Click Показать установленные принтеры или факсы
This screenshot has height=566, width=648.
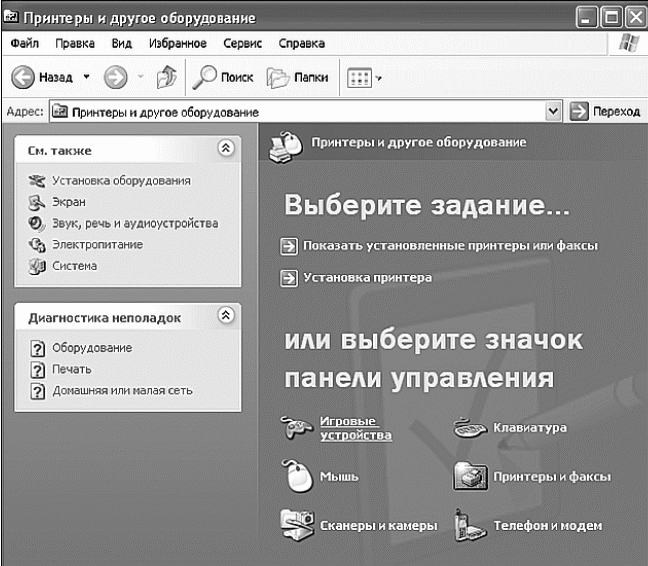450,245
